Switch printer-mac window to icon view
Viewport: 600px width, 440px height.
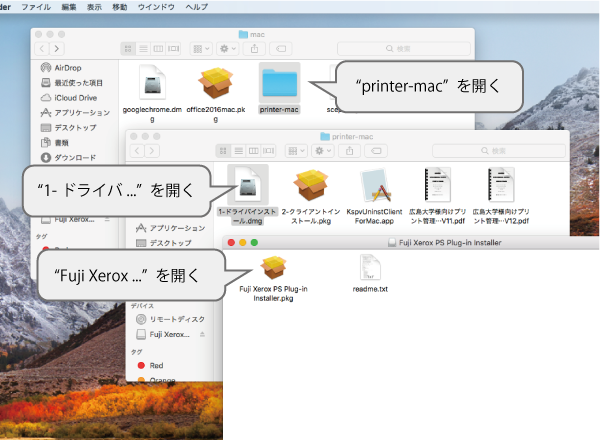click(x=223, y=151)
